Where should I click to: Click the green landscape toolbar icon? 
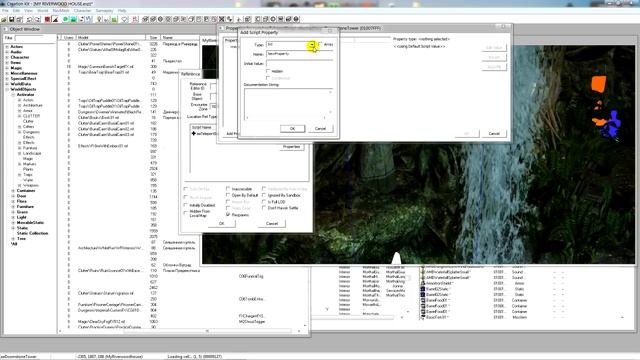click(73, 19)
